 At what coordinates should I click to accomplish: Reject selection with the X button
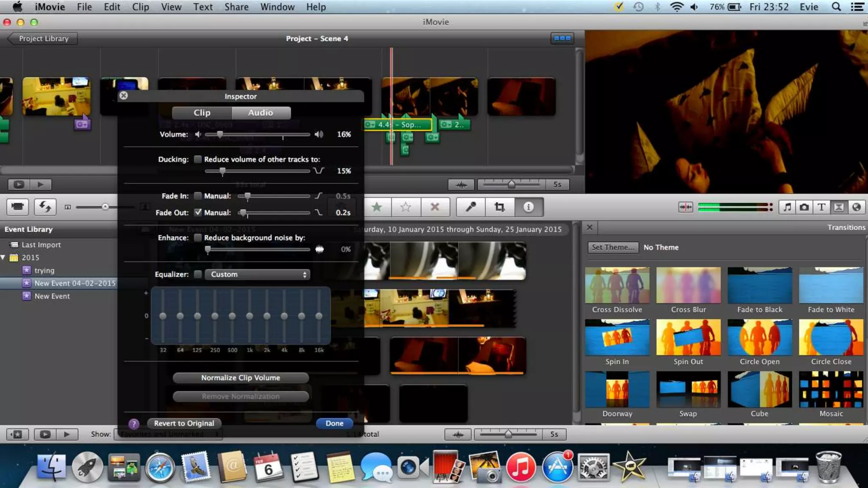(x=434, y=207)
